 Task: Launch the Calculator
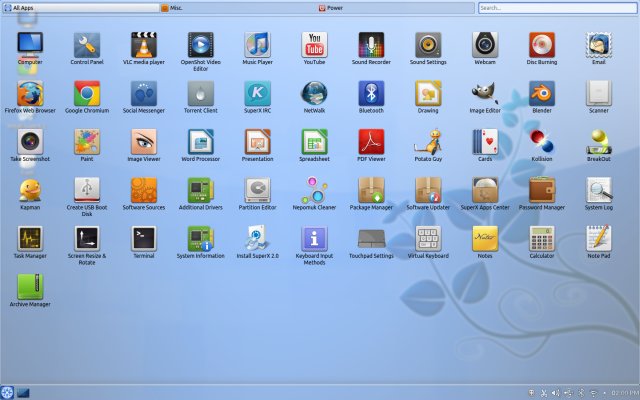[542, 239]
